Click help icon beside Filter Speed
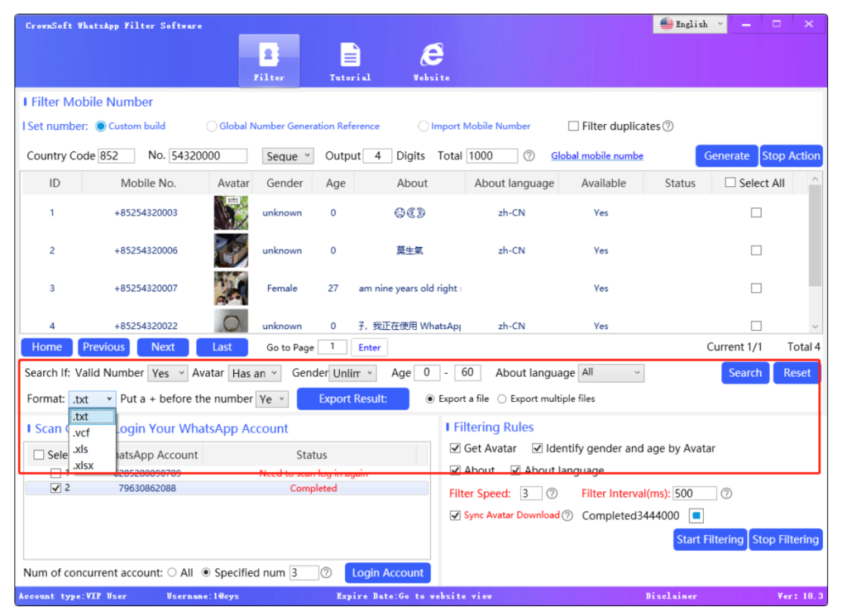Image resolution: width=847 pixels, height=616 pixels. tap(552, 494)
